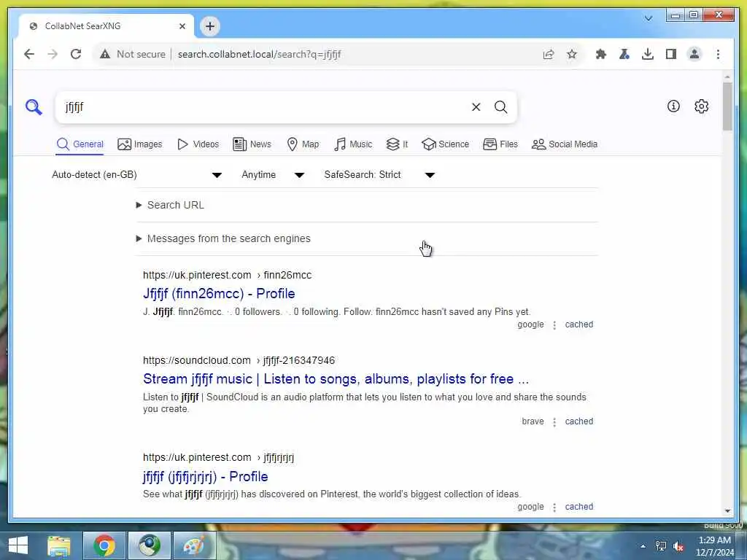Click the network tray icon
The height and width of the screenshot is (560, 747).
point(661,546)
